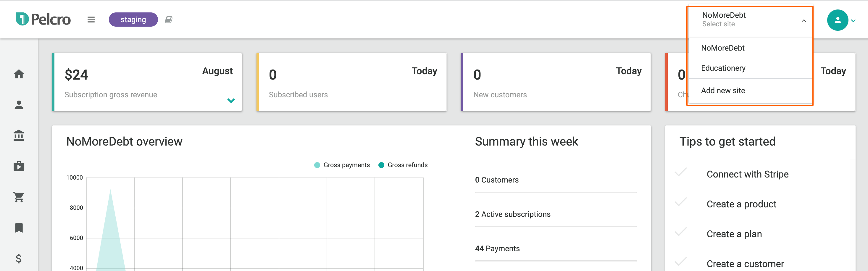
Task: Select NoMoreDebt from site list
Action: tap(723, 48)
